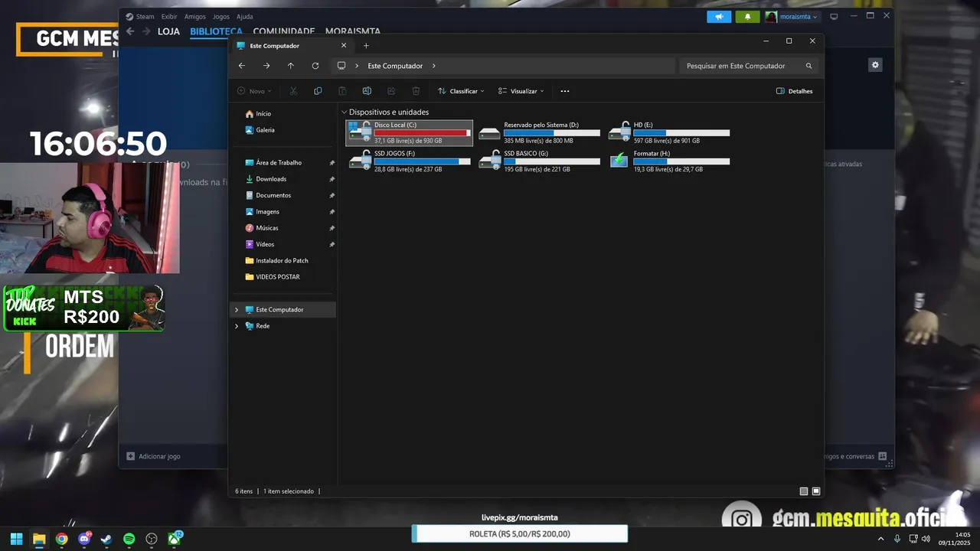Click the PC icon in address bar

pyautogui.click(x=341, y=66)
